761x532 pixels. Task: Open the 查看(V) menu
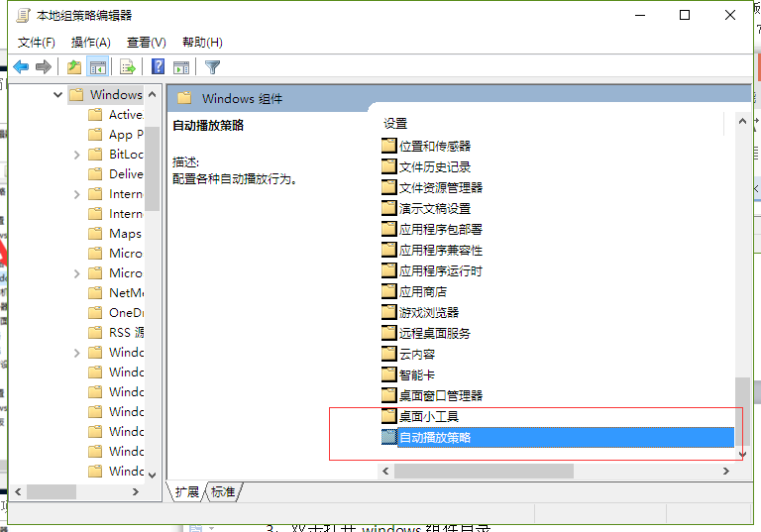146,43
